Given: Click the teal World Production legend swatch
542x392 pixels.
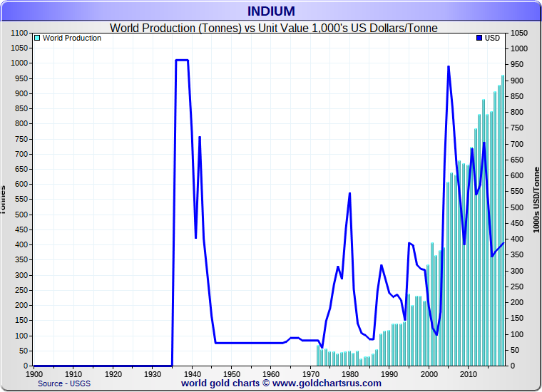Looking at the screenshot, I should click(37, 38).
